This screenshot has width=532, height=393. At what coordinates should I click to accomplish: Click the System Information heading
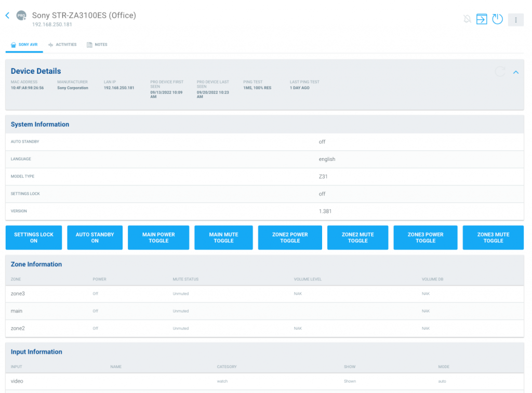pos(39,125)
